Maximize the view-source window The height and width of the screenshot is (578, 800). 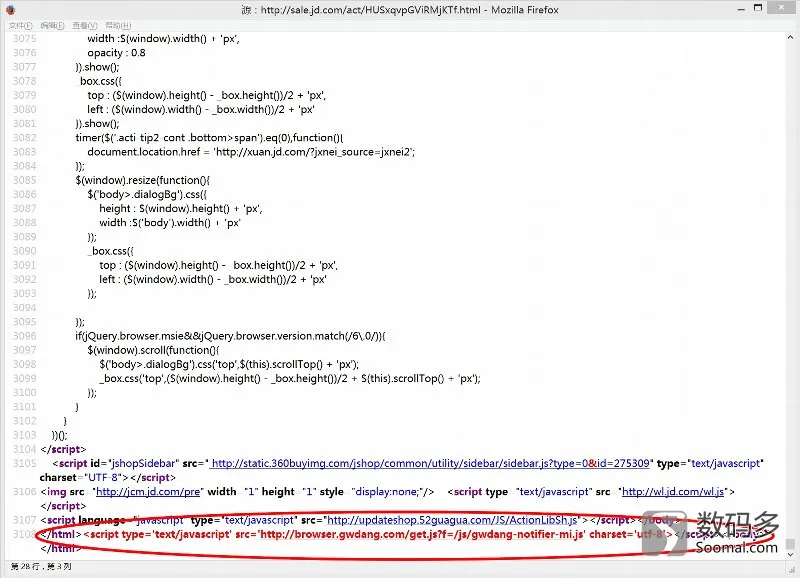(758, 8)
